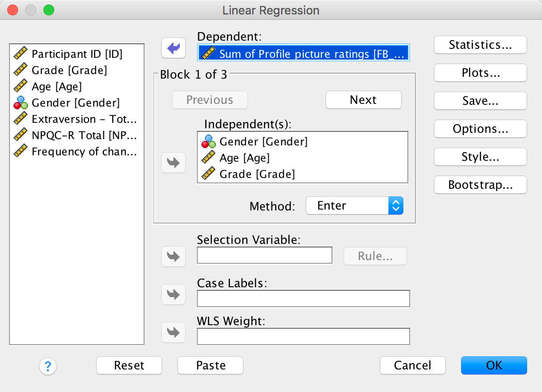The height and width of the screenshot is (392, 542).
Task: Confirm the regression with OK
Action: [x=494, y=365]
